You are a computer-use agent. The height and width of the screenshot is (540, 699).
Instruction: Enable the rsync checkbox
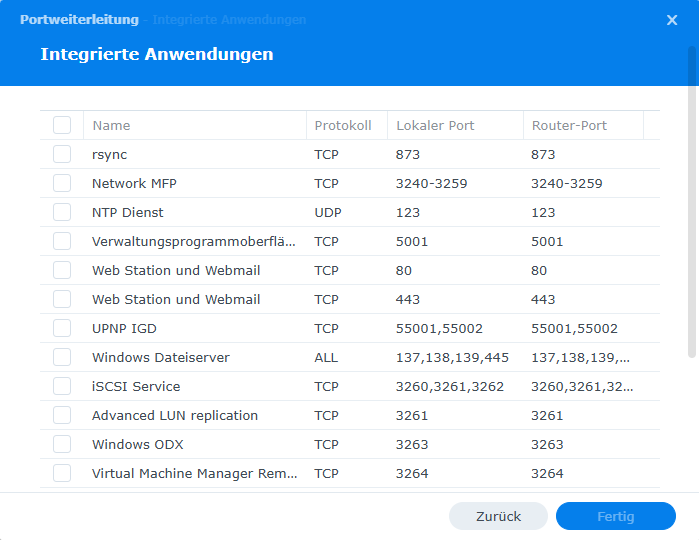pyautogui.click(x=62, y=154)
